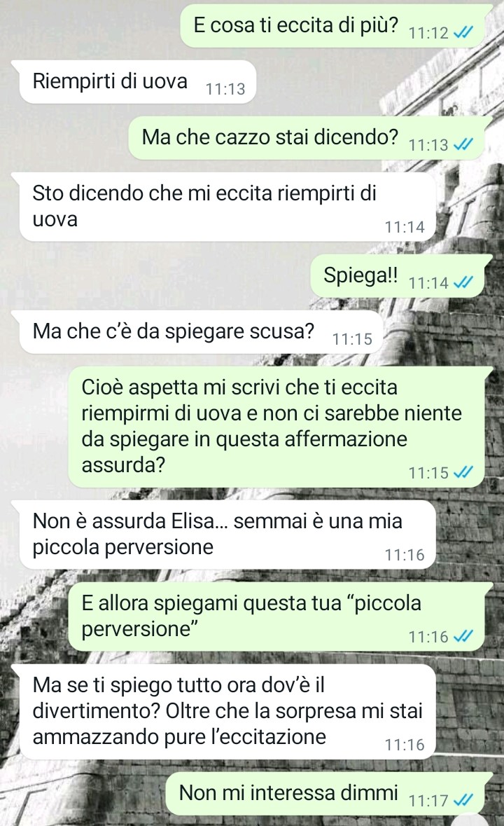Viewport: 504px width, 826px height.
Task: Tap the blue ticks on the "Spiega!!" message
Action: pyautogui.click(x=463, y=283)
